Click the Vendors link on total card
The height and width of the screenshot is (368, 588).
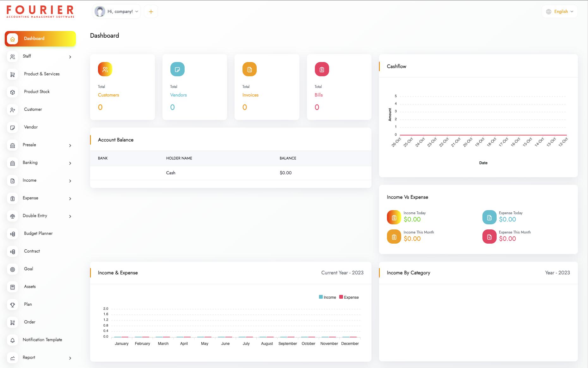pyautogui.click(x=178, y=95)
